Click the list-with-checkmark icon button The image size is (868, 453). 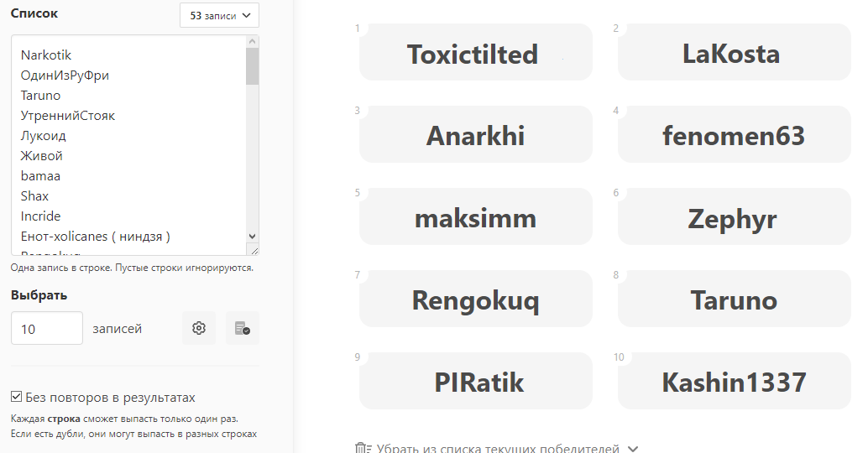243,328
